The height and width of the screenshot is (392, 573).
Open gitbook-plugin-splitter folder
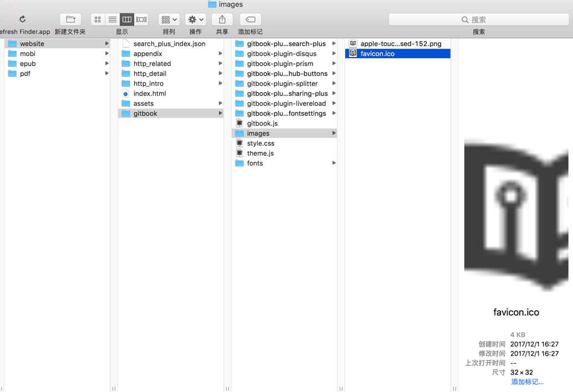284,84
